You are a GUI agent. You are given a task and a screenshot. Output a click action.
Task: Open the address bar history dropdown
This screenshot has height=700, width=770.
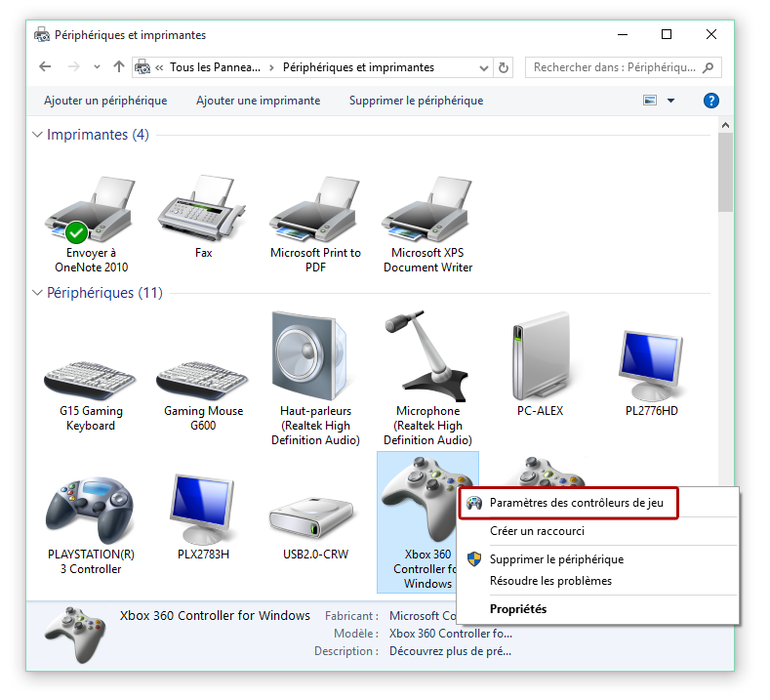click(484, 67)
